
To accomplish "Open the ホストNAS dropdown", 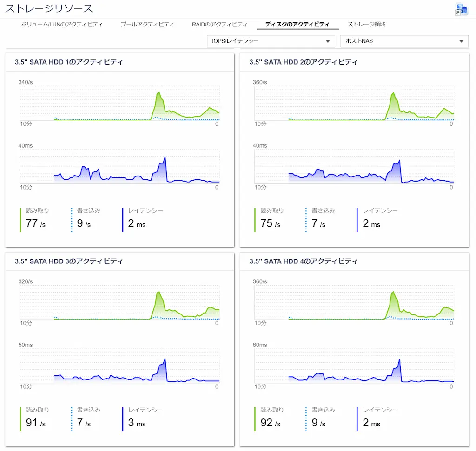I will pos(404,41).
